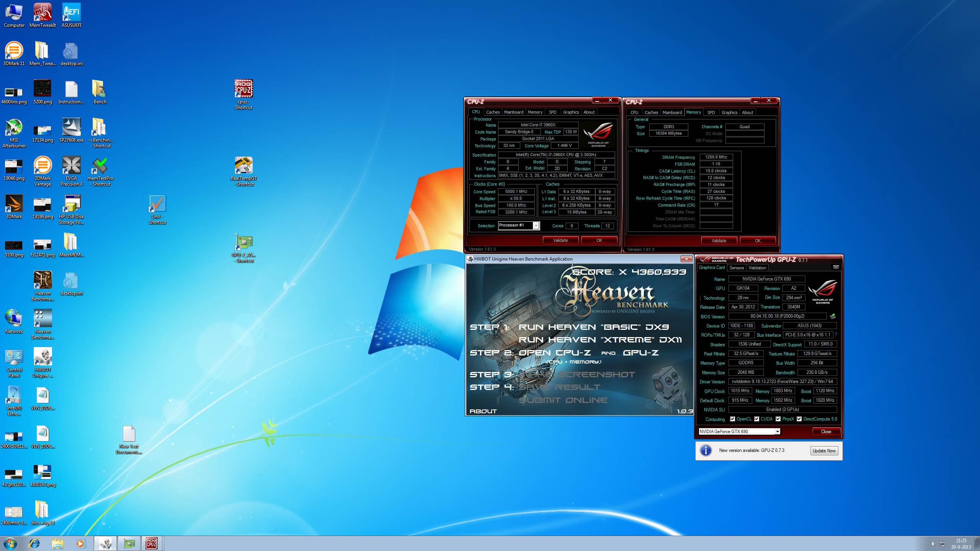Select the SP27608.exe desktop file
The width and height of the screenshot is (980, 551).
click(71, 130)
